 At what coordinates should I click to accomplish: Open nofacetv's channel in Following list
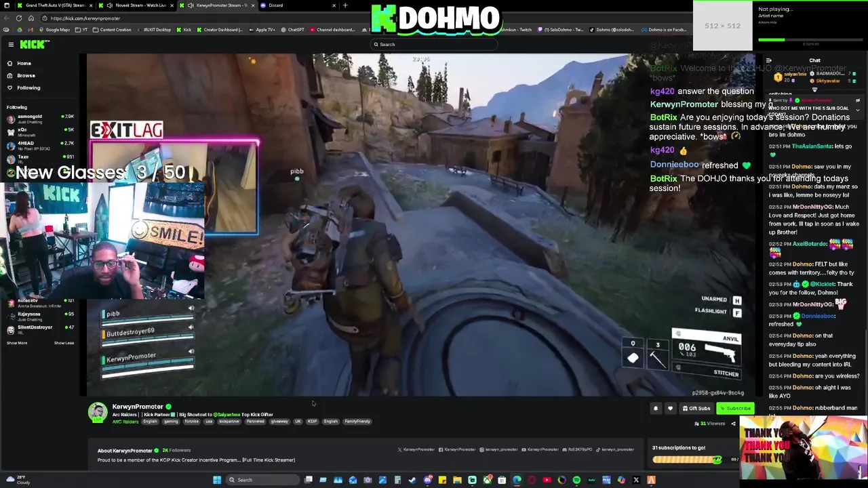pyautogui.click(x=41, y=302)
